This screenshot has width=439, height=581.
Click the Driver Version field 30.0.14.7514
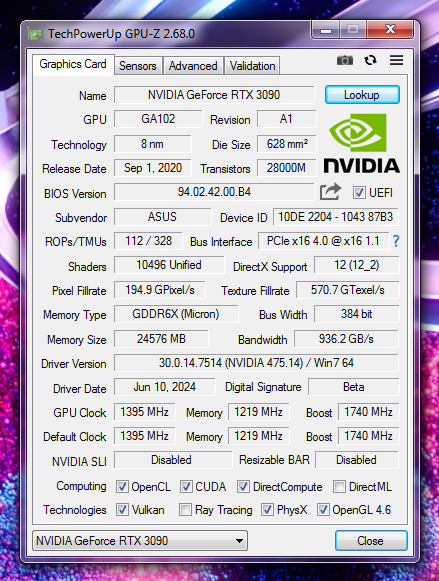(256, 363)
